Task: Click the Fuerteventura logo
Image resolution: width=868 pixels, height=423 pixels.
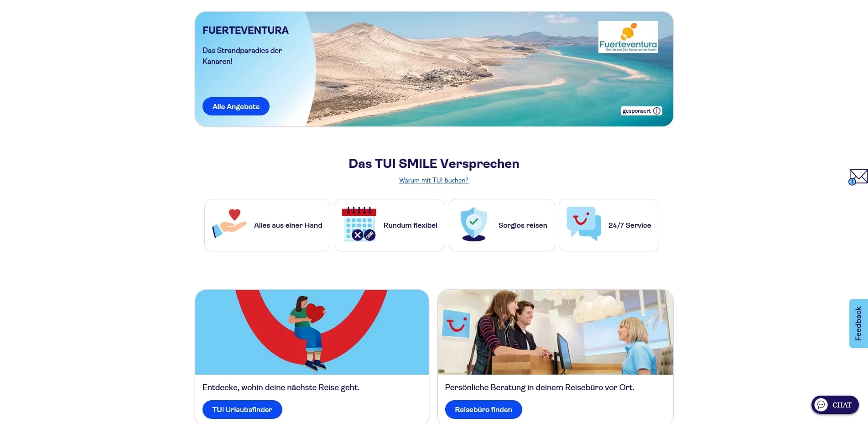Action: (x=628, y=37)
